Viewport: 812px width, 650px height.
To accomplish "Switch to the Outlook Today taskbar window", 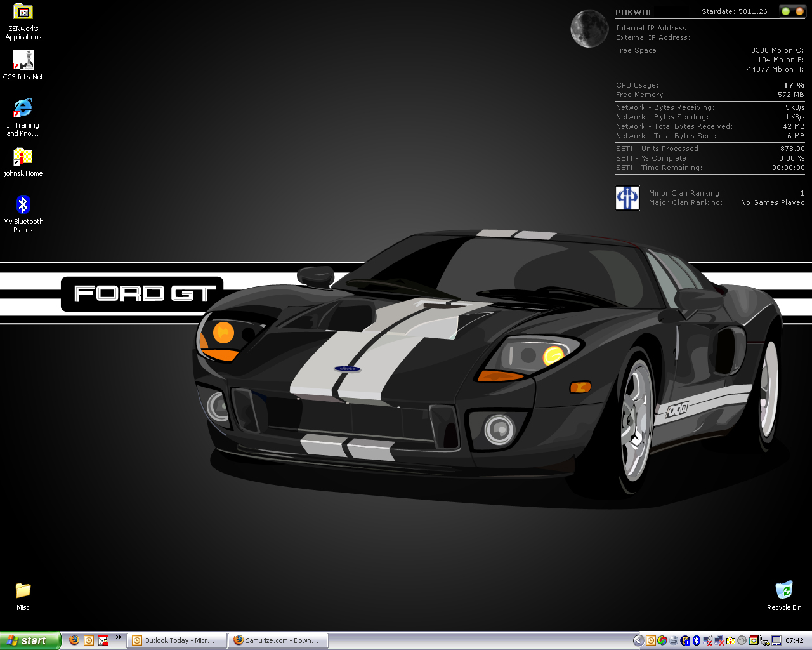I will click(177, 640).
